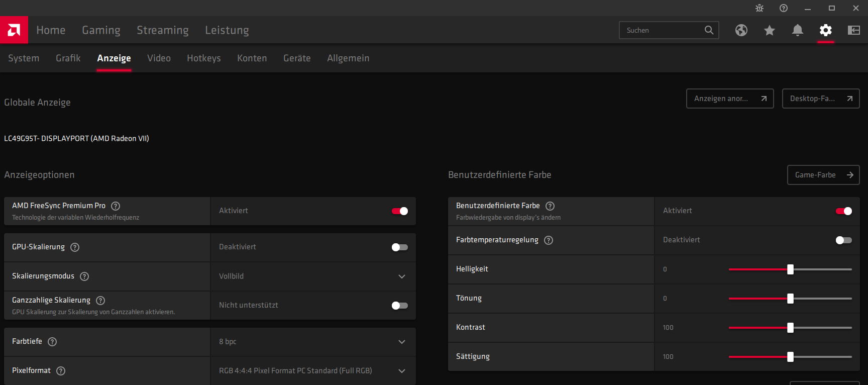Adjust the Sättigung slider handle

pos(790,357)
